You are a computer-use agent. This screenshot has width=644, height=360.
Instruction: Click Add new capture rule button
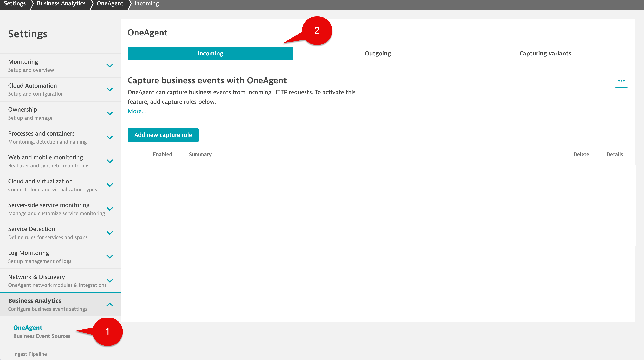click(163, 135)
